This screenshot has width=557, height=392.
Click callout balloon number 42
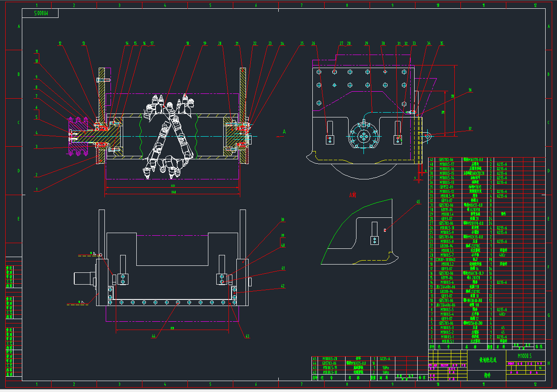point(283,286)
